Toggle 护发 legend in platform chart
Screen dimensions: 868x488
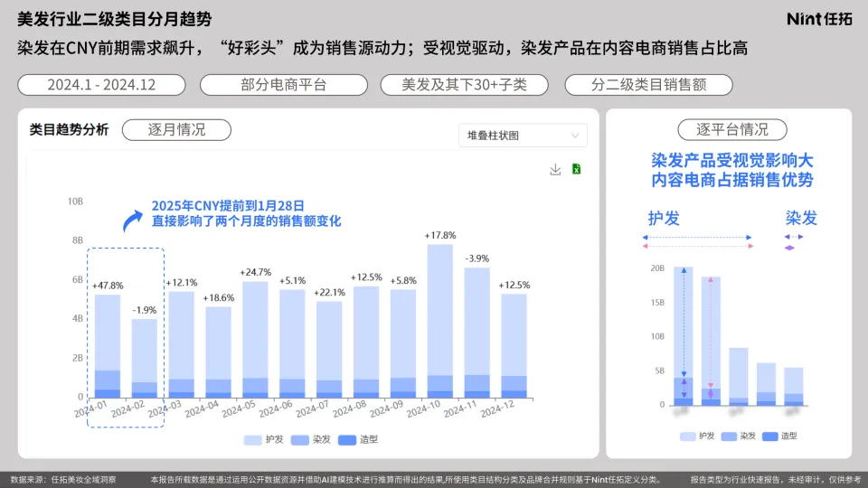coord(697,436)
